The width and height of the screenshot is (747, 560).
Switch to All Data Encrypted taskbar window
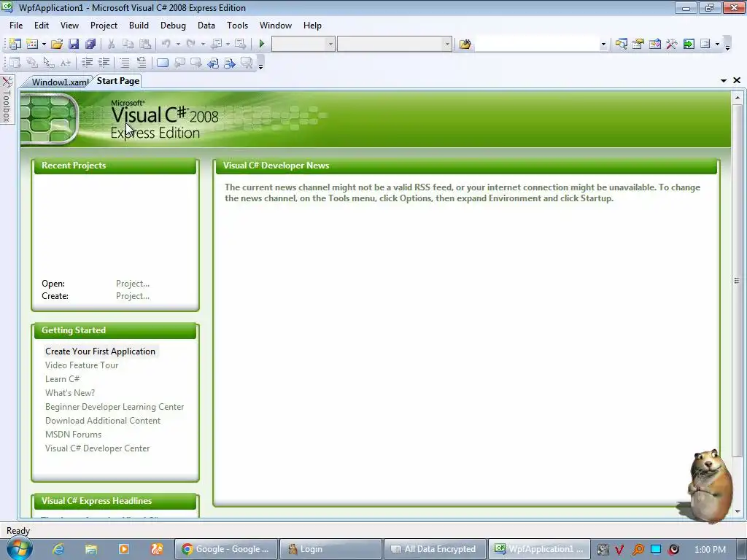coord(435,549)
